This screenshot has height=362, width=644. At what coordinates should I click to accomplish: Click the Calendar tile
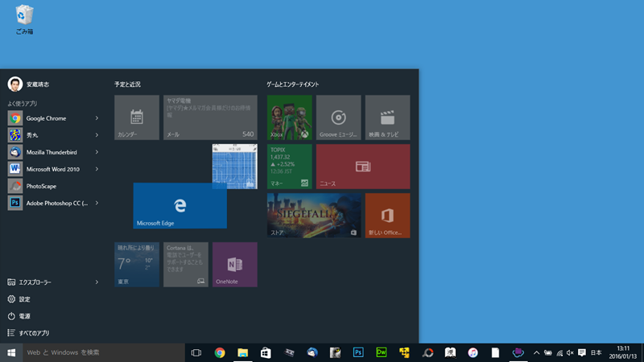pyautogui.click(x=137, y=117)
